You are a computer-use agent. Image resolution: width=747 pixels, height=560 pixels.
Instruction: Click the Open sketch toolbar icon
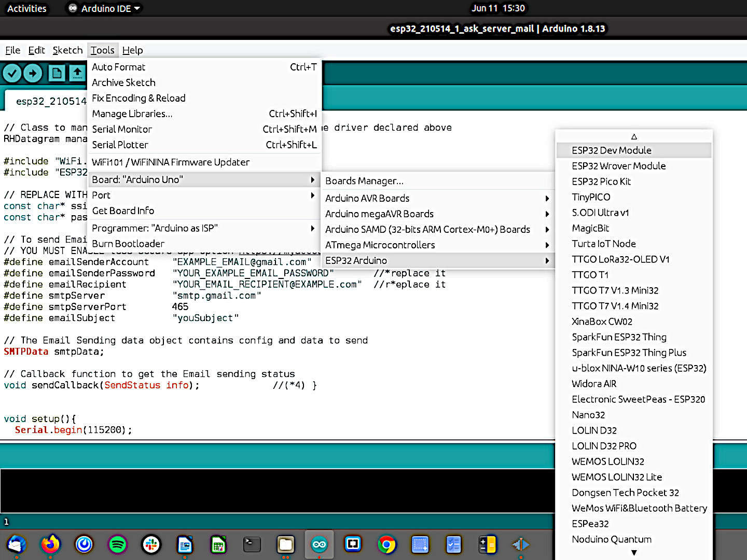pyautogui.click(x=77, y=73)
